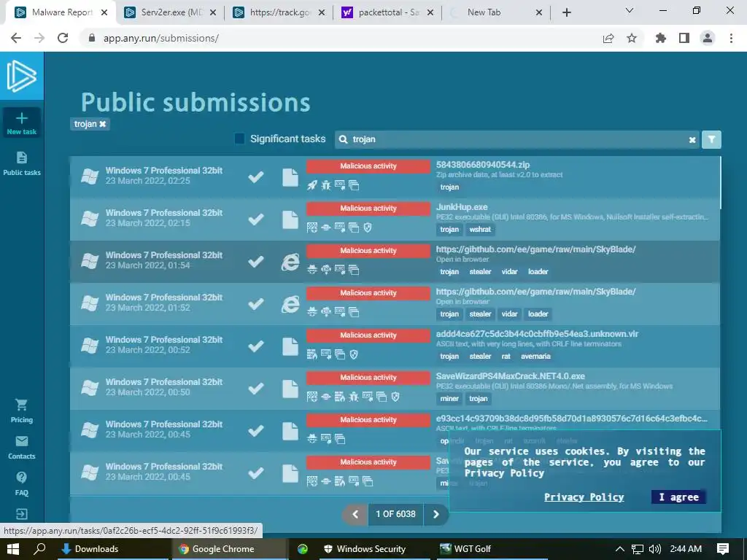Click the rat tag on unknown.vir row

coord(506,356)
